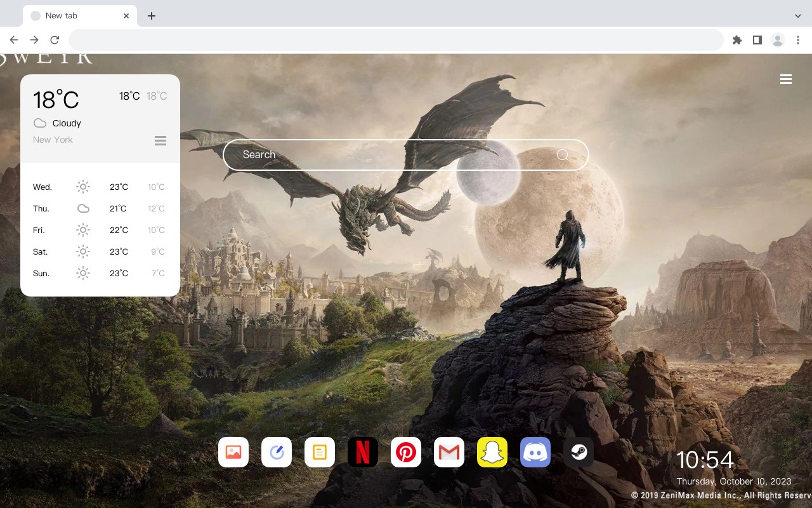Viewport: 812px width, 508px height.
Task: Open Chrome's three-dot menu
Action: [798, 40]
